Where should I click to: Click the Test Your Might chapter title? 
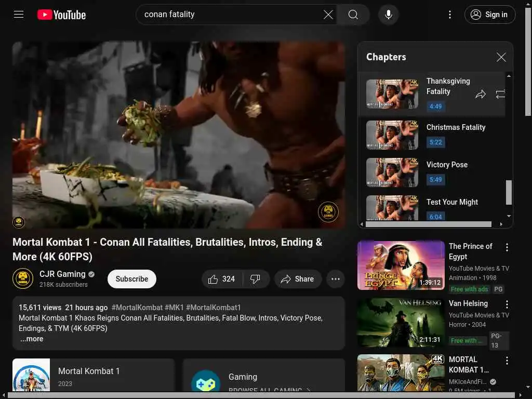tap(452, 202)
